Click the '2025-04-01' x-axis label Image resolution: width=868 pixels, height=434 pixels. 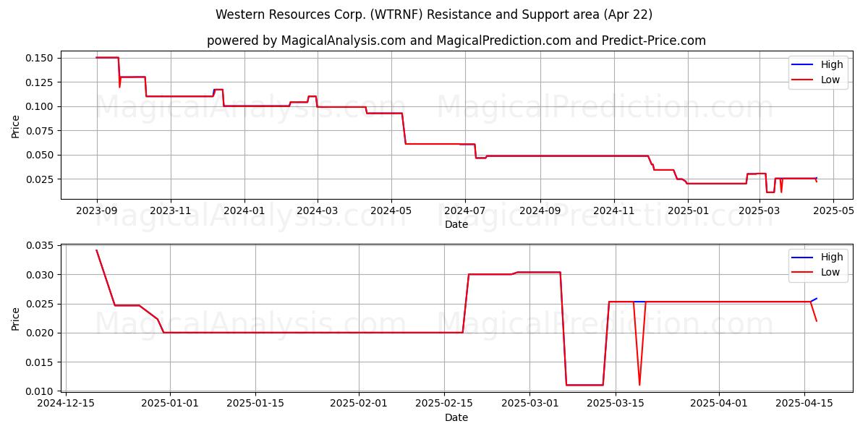[720, 403]
